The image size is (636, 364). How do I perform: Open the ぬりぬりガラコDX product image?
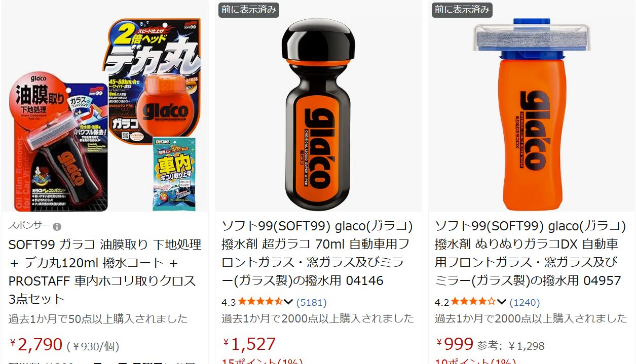(x=531, y=106)
